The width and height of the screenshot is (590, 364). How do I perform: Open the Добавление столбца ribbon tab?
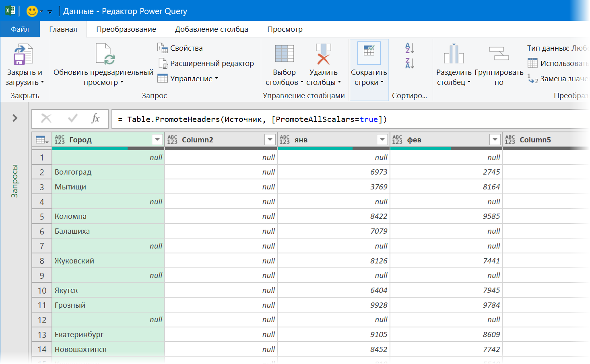click(x=211, y=29)
